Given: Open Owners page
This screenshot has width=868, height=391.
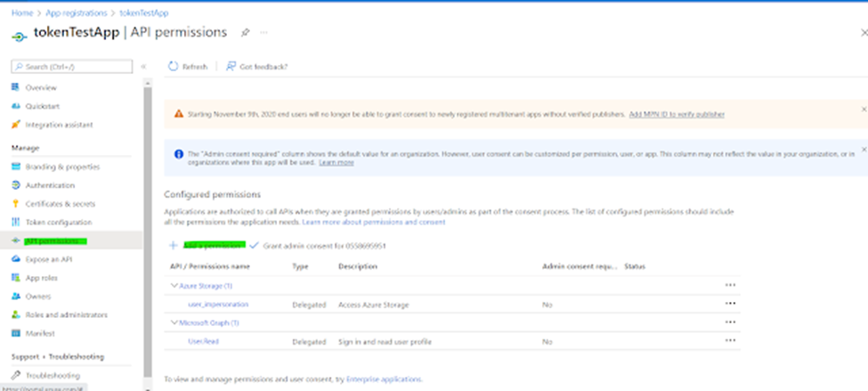Looking at the screenshot, I should pos(38,297).
